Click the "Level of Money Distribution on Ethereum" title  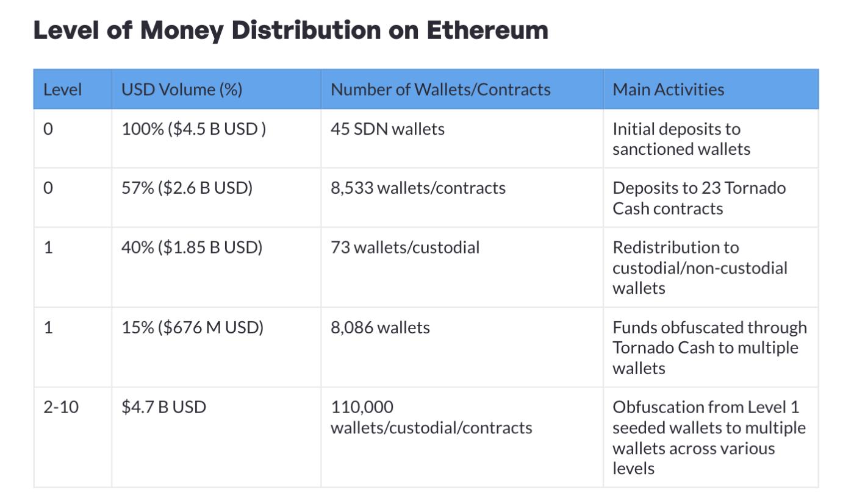pos(290,30)
